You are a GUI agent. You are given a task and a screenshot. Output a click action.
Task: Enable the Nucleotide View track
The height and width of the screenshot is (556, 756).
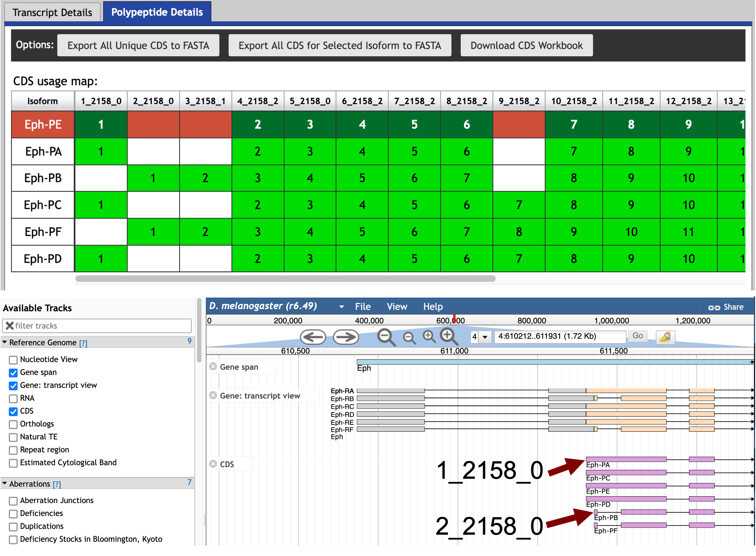point(13,360)
